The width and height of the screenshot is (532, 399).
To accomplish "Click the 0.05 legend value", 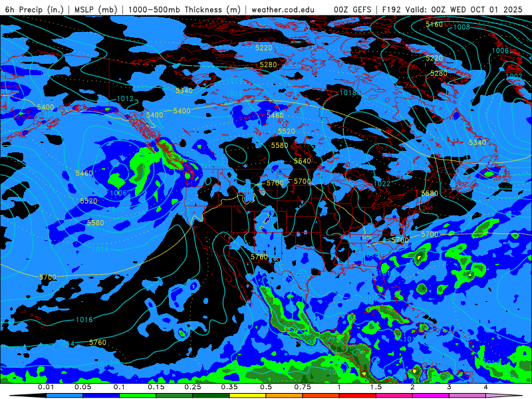I will 82,387.
